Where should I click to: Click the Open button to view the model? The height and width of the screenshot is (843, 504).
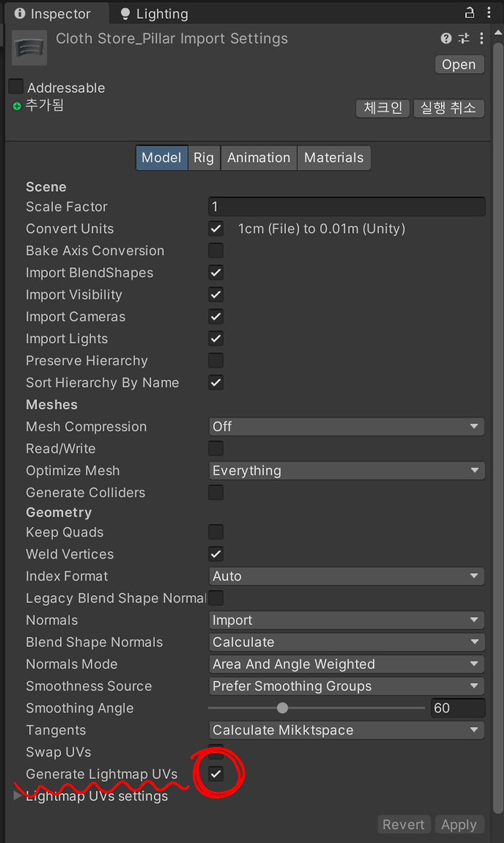tap(459, 64)
